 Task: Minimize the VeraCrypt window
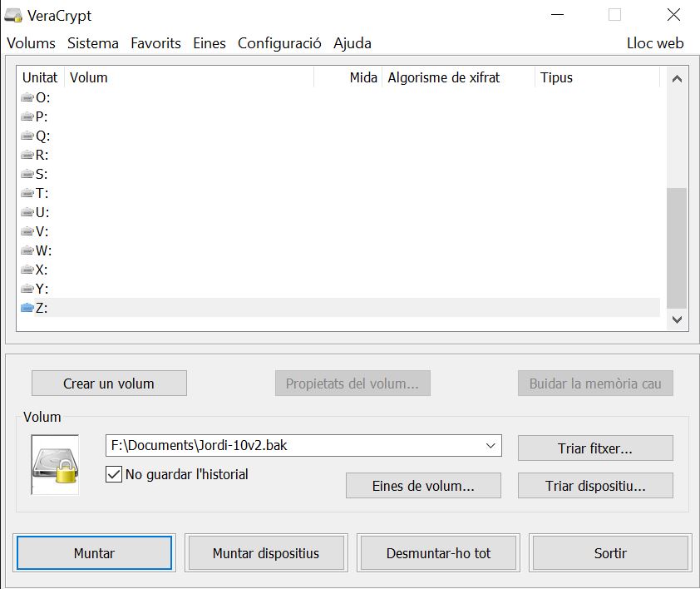click(x=557, y=15)
